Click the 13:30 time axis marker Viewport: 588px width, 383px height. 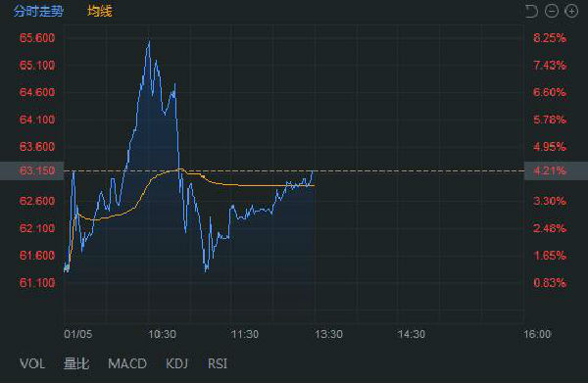pos(328,334)
